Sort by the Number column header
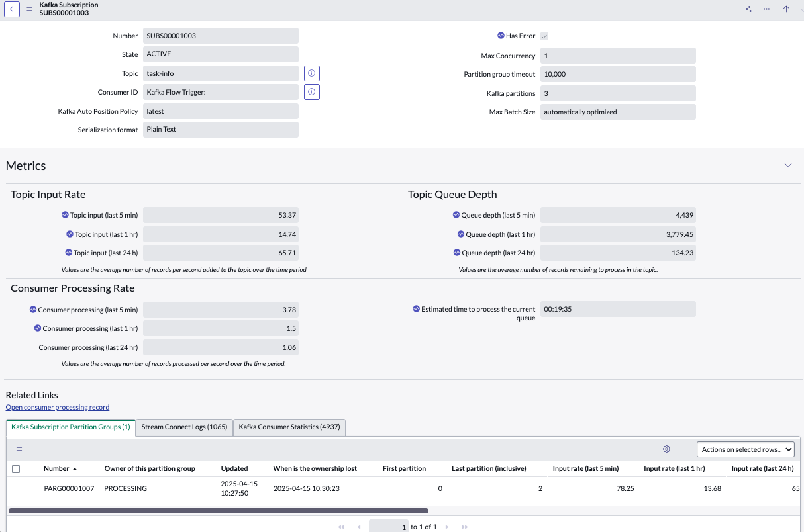The height and width of the screenshot is (532, 804). [56, 468]
